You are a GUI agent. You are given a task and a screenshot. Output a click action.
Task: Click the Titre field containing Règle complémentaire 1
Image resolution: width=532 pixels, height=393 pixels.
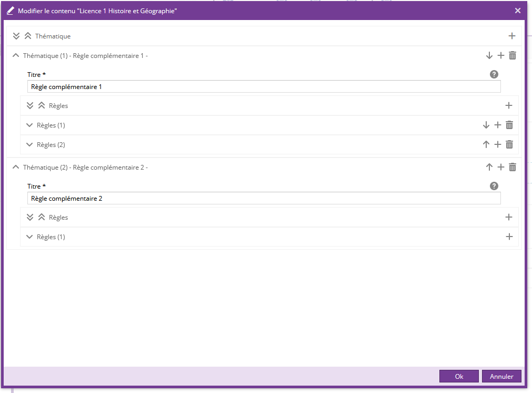pyautogui.click(x=263, y=87)
